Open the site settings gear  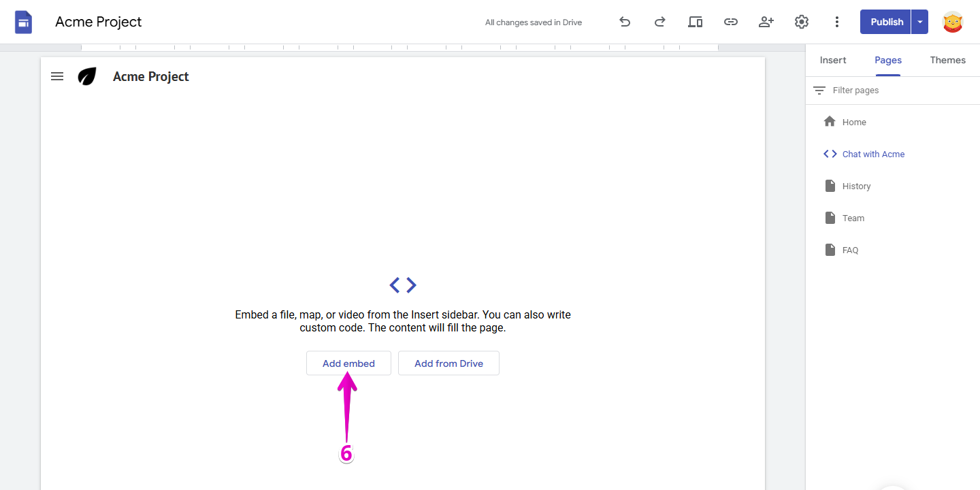coord(802,22)
